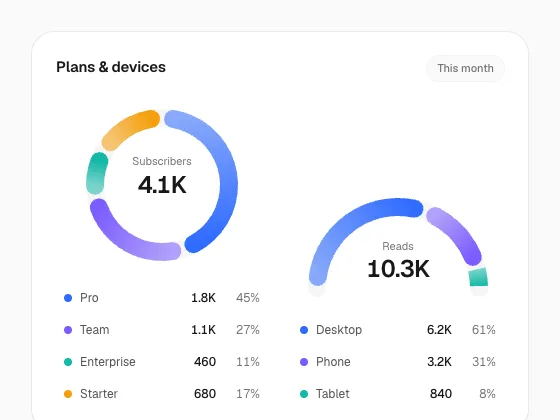Click the "Subscribers" donut label
The height and width of the screenshot is (420, 560).
(x=162, y=161)
